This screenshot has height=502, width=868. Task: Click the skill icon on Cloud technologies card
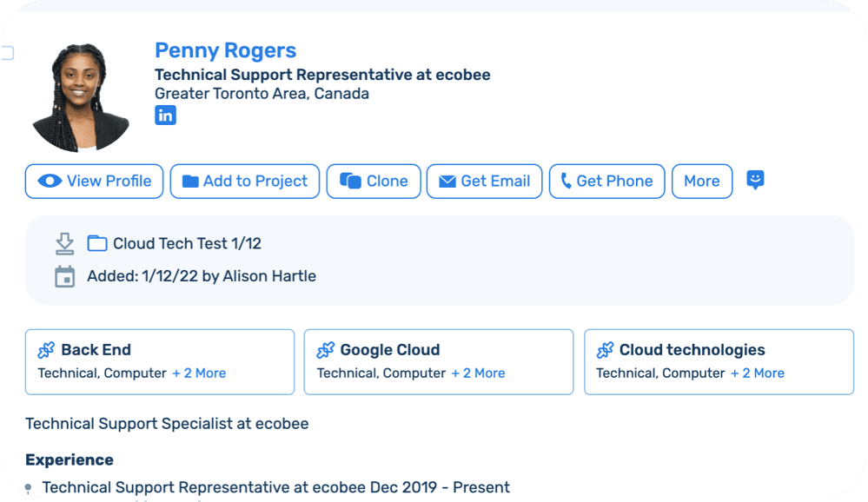(605, 351)
